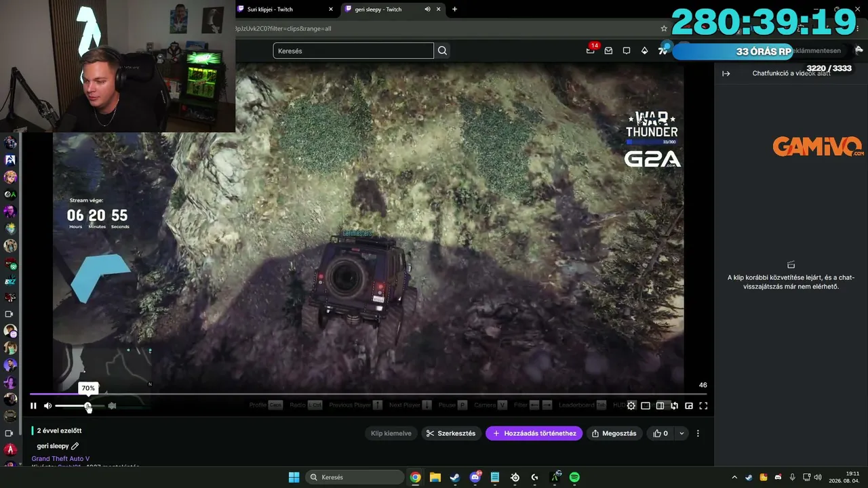Viewport: 868px width, 488px height.
Task: Open the Twitch mail envelope icon
Action: [608, 51]
